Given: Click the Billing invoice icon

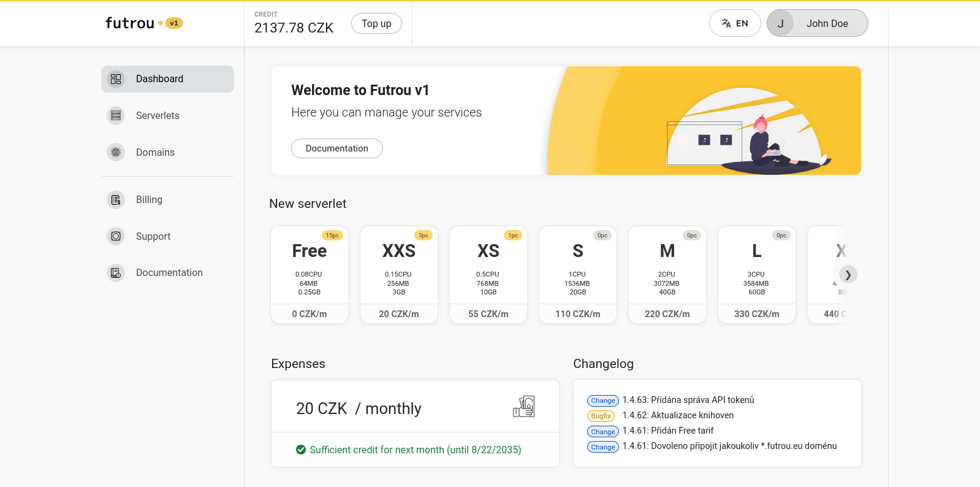Looking at the screenshot, I should 116,199.
